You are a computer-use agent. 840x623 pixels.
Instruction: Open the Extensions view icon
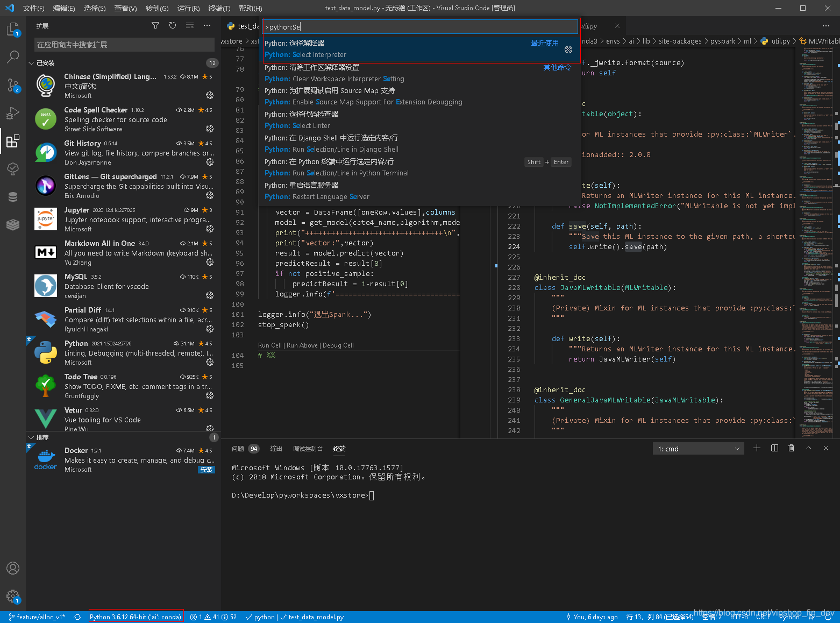click(13, 141)
